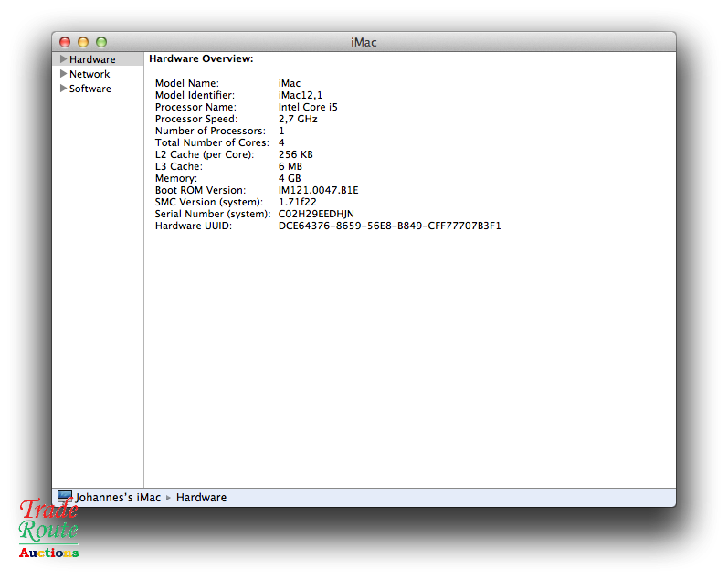The height and width of the screenshot is (579, 728).
Task: Click the iMac window title
Action: click(364, 42)
